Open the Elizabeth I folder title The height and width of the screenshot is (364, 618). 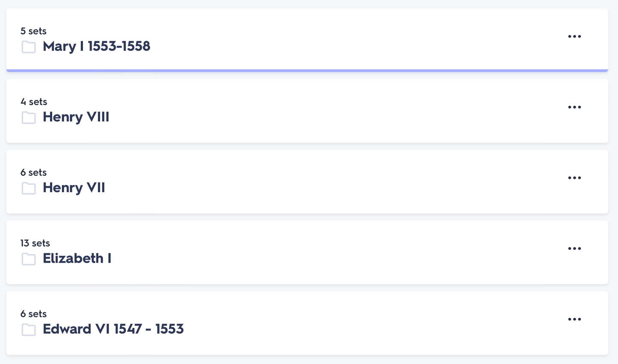77,258
